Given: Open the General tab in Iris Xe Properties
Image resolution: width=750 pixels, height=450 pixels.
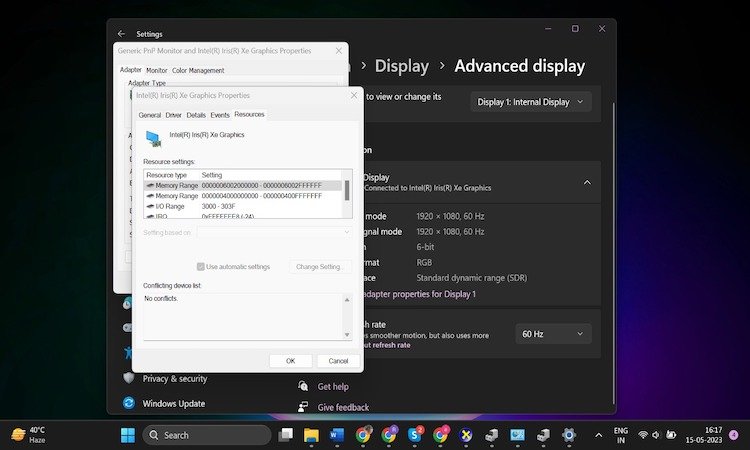Looking at the screenshot, I should [150, 115].
